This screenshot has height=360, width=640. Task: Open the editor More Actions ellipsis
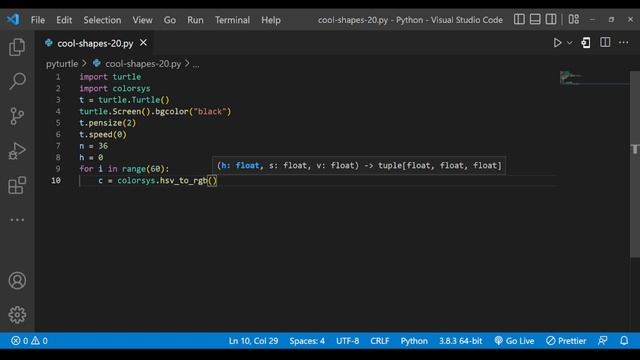623,42
